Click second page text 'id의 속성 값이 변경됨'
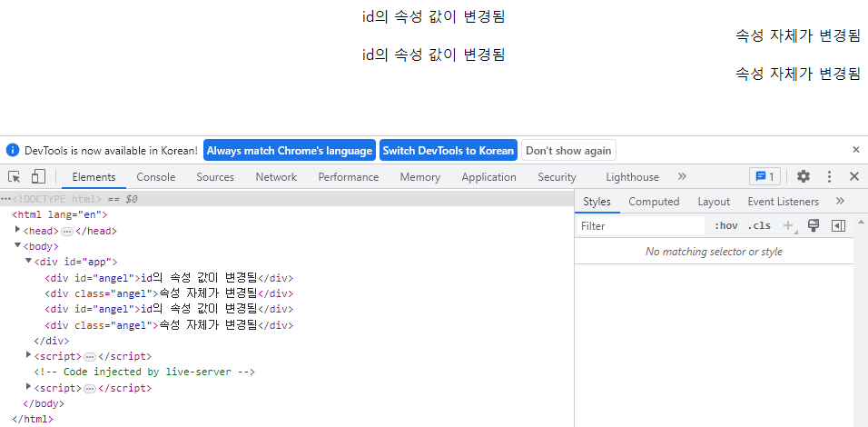 [433, 55]
